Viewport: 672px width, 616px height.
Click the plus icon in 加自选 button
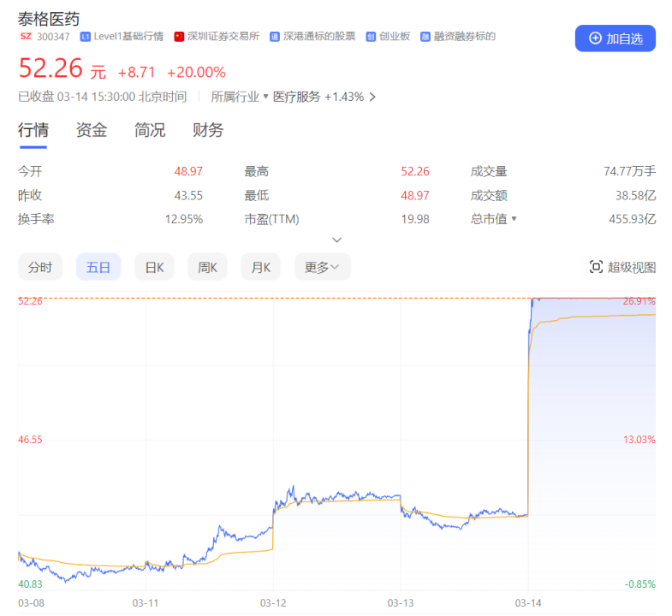coord(595,38)
